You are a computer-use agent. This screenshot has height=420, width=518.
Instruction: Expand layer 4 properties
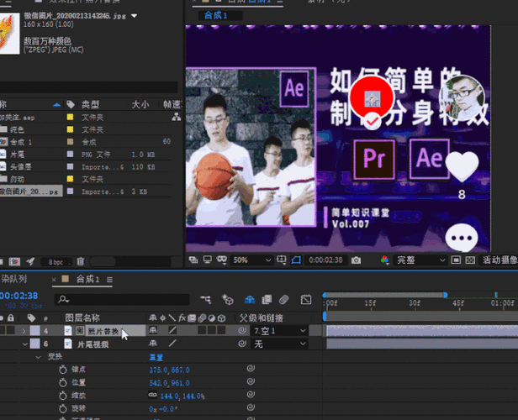pyautogui.click(x=24, y=331)
